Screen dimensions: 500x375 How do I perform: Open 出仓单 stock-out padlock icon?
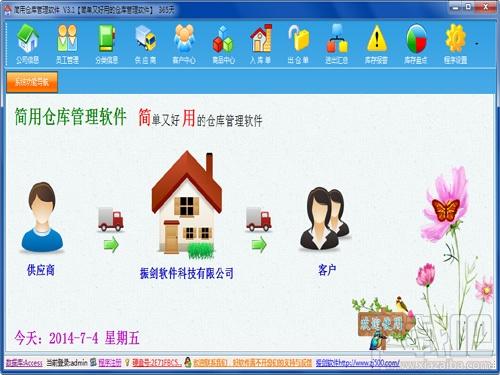(x=298, y=44)
